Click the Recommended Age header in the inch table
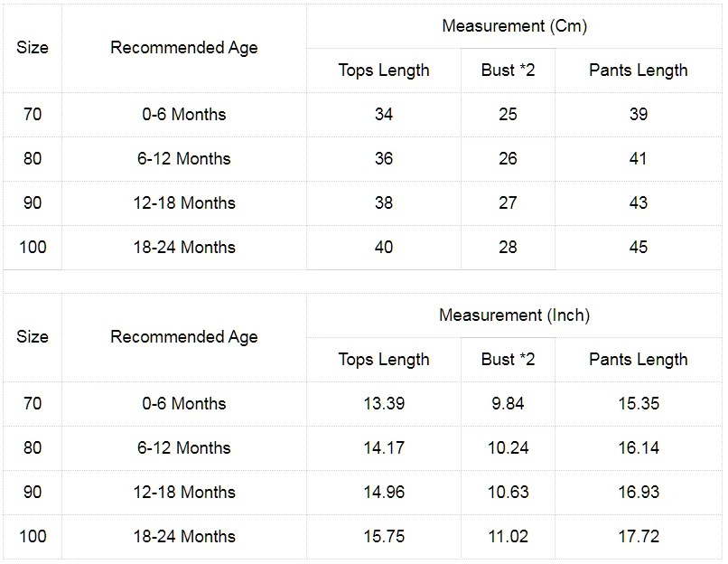The image size is (728, 564). click(184, 337)
